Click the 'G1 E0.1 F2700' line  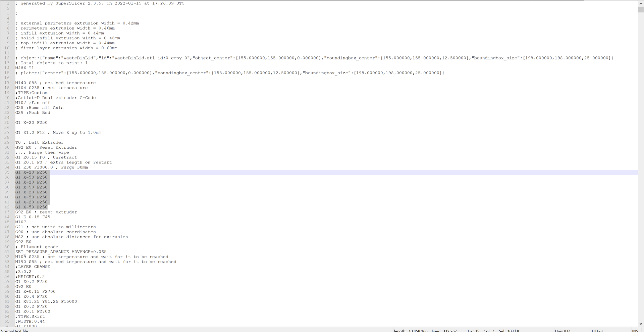(x=33, y=312)
